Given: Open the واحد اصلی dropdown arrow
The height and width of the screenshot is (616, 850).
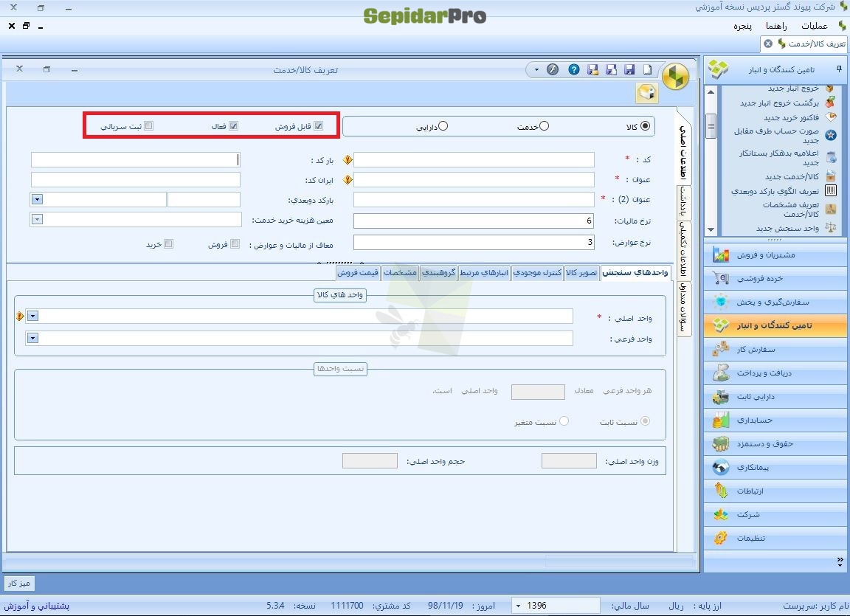Looking at the screenshot, I should tap(32, 316).
